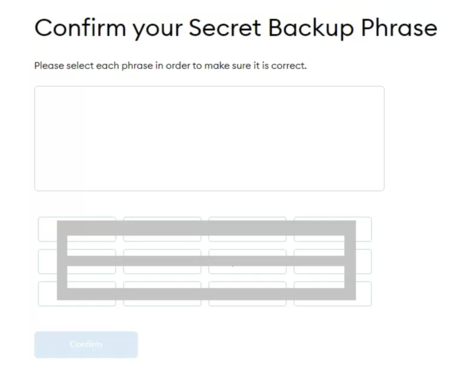450x366 pixels.
Task: Click the 'Please select each phrase' instruction text
Action: [170, 66]
